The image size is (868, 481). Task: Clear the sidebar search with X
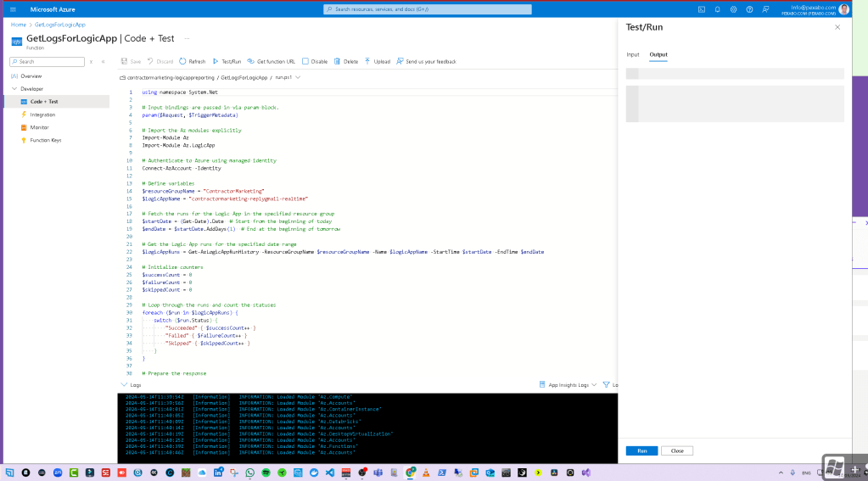point(92,61)
